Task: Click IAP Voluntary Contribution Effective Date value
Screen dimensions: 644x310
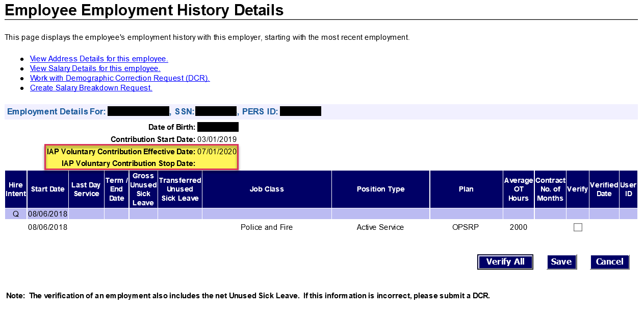Action: click(x=217, y=152)
